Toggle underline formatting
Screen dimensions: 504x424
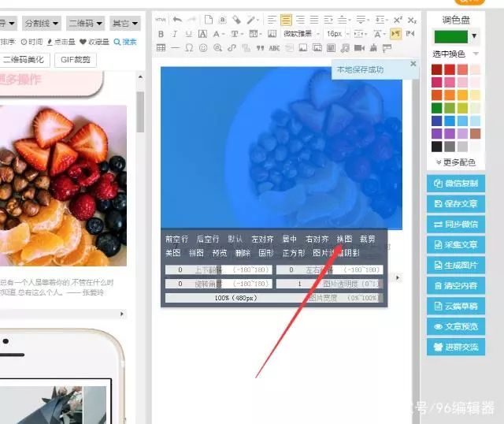189,34
